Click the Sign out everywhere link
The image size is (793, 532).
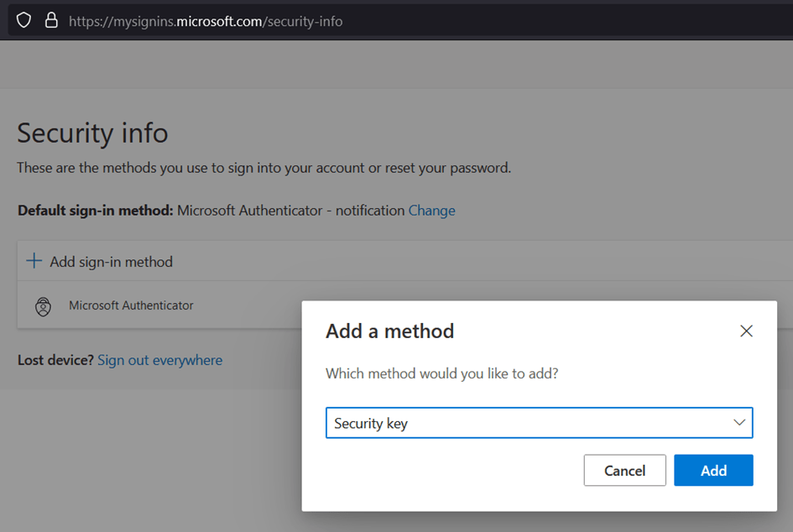(x=159, y=360)
